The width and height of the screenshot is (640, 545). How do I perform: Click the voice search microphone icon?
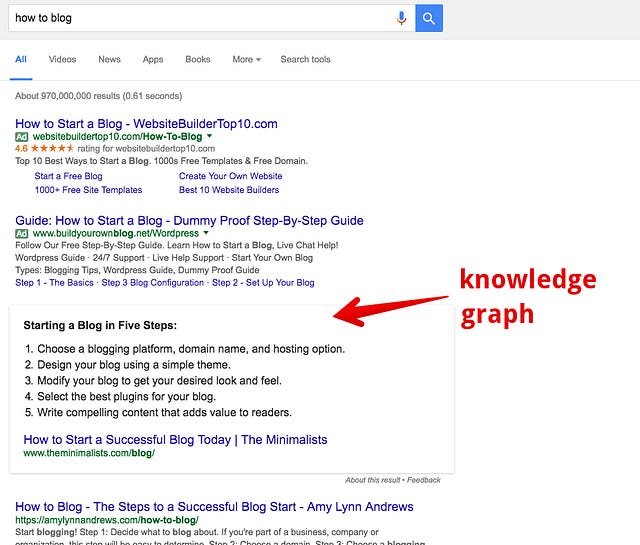[402, 18]
